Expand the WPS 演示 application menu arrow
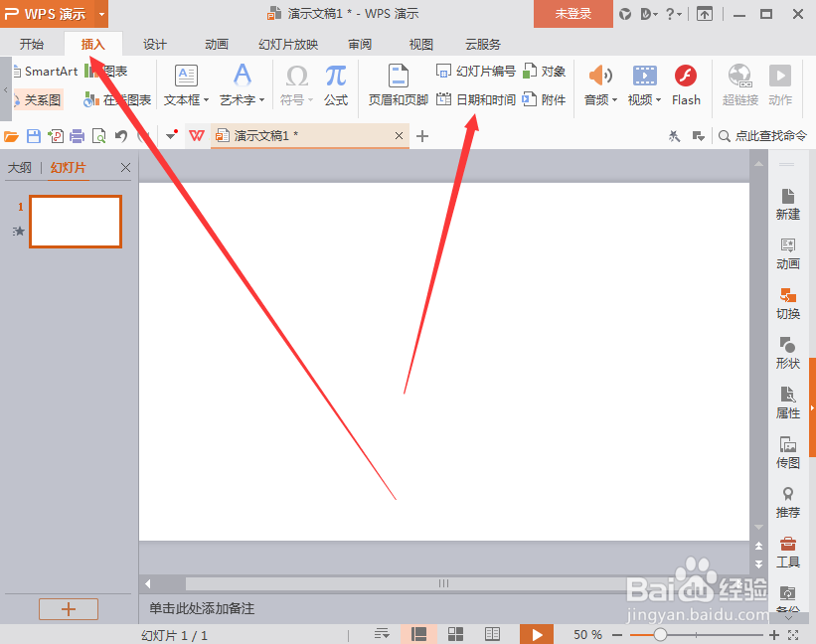Screen dimensions: 816x644 pos(102,14)
